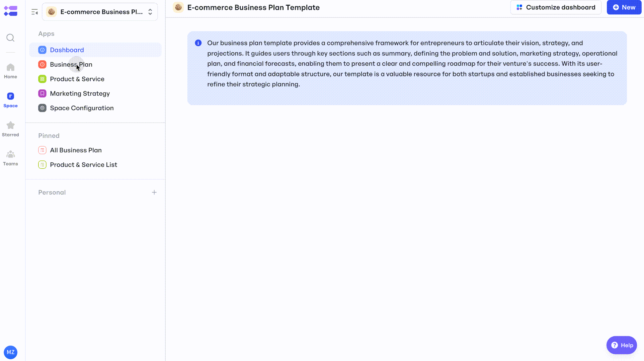The width and height of the screenshot is (644, 361).
Task: Add a Personal item with the plus icon
Action: pos(154,193)
